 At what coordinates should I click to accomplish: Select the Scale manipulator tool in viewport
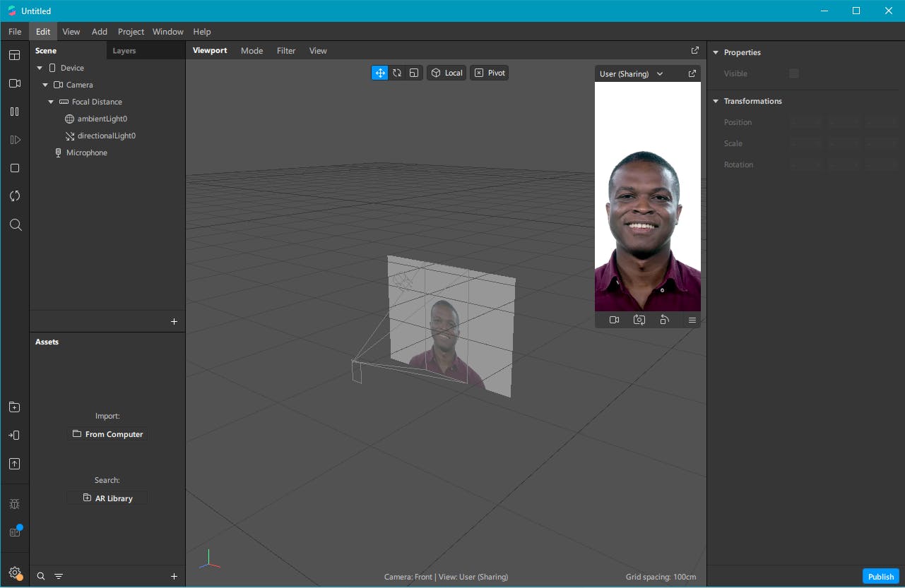click(414, 73)
